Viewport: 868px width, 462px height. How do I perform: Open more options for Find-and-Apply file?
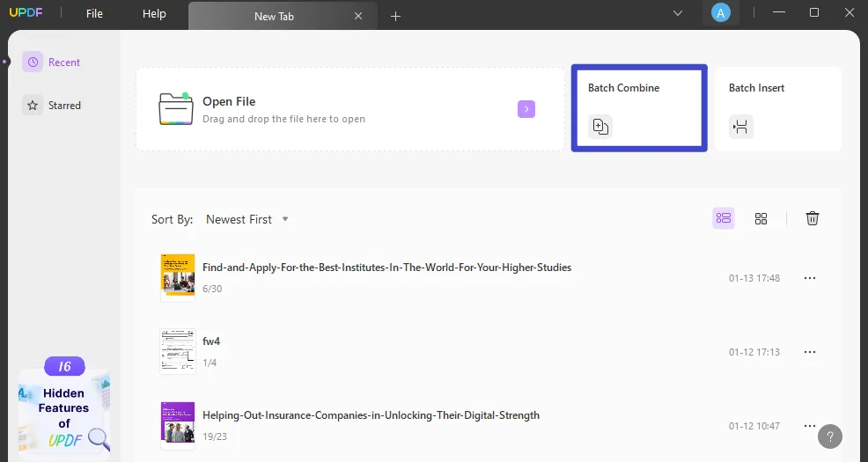coord(810,278)
